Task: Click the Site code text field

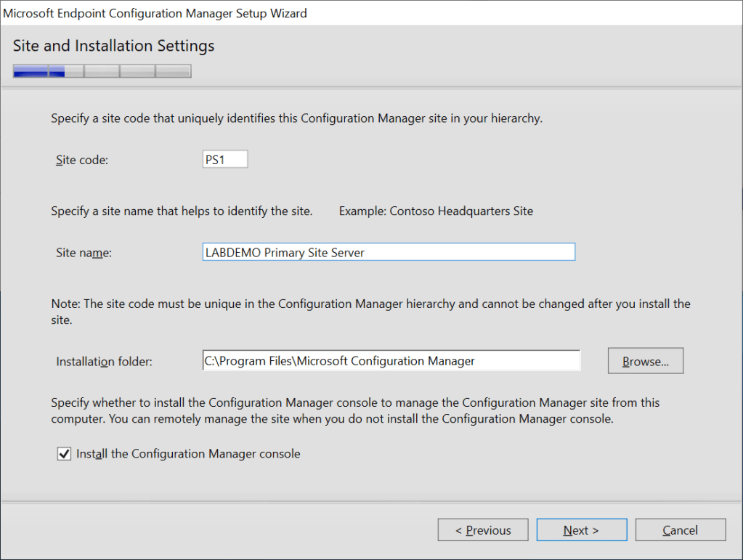Action: coord(225,159)
